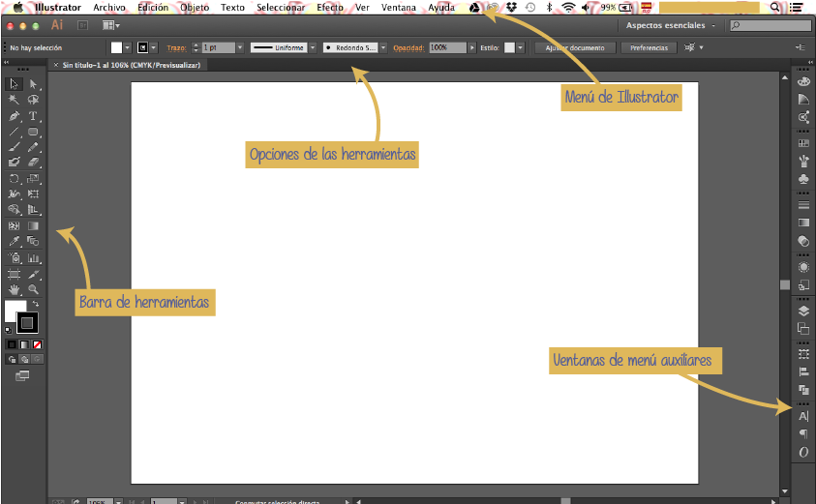Screen dimensions: 816x504
Task: Open the Swatches panel icon
Action: [x=803, y=143]
